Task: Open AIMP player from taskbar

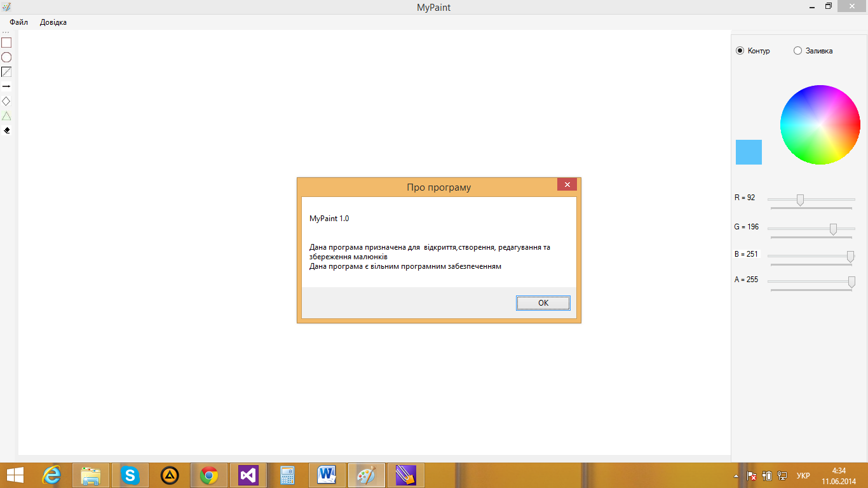Action: click(170, 475)
